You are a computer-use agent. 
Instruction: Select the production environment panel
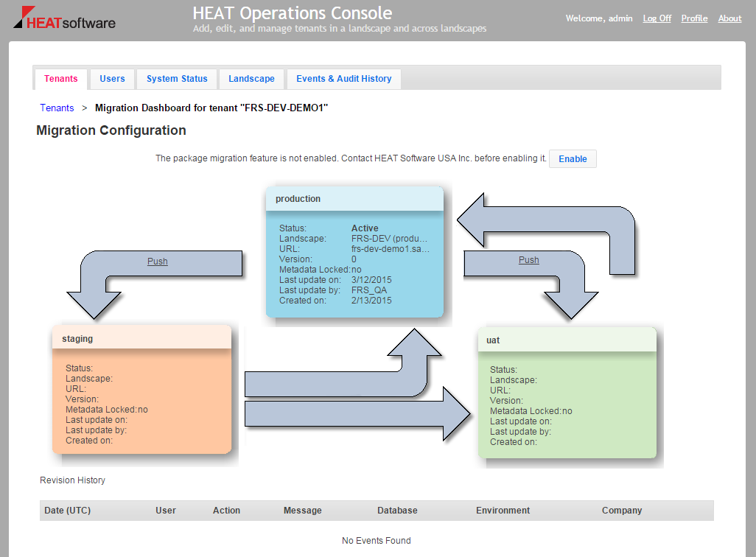coord(354,254)
